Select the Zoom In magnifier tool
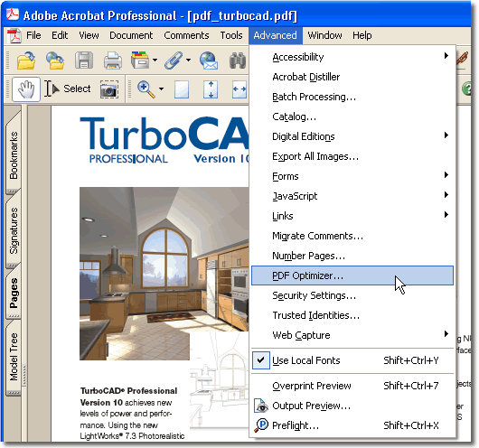Image resolution: width=479 pixels, height=448 pixels. point(146,89)
